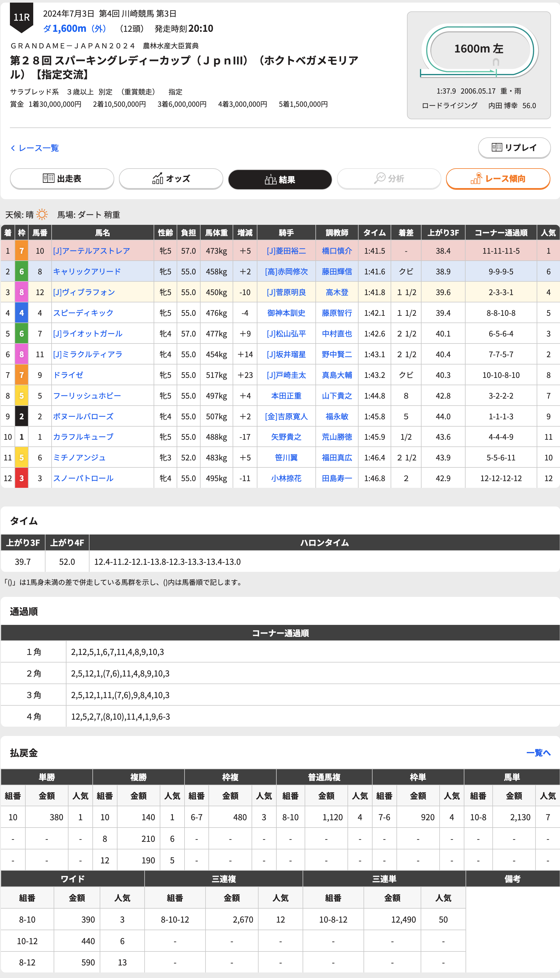Click the ダ1,600m（外） course distance text
Image resolution: width=560 pixels, height=978 pixels.
click(x=75, y=29)
